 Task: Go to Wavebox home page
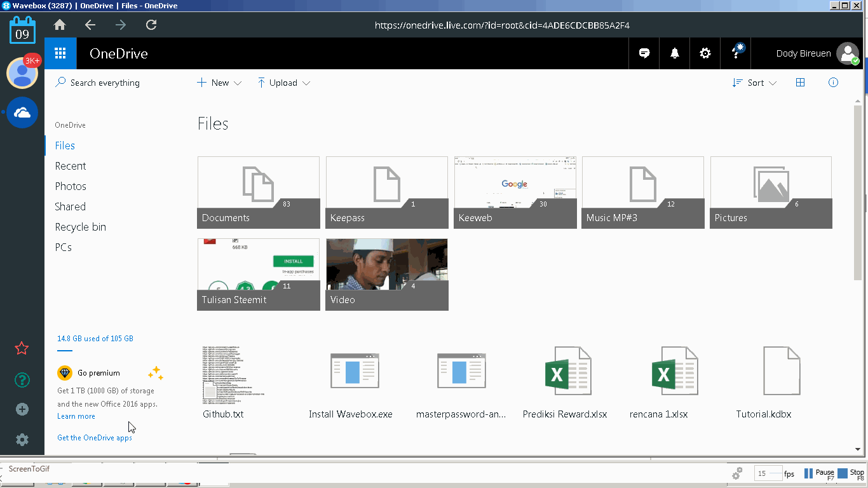[60, 25]
